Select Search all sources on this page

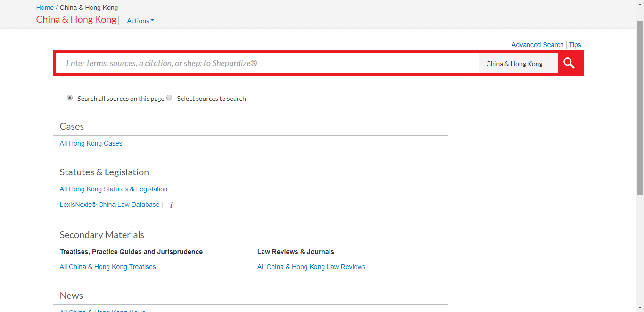click(x=70, y=98)
